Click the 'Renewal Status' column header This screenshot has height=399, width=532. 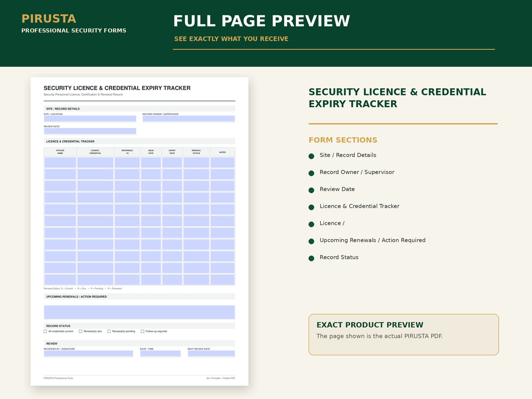point(196,152)
